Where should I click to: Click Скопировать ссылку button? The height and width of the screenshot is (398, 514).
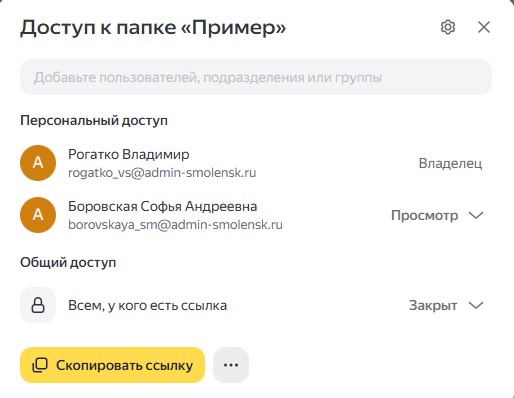112,365
